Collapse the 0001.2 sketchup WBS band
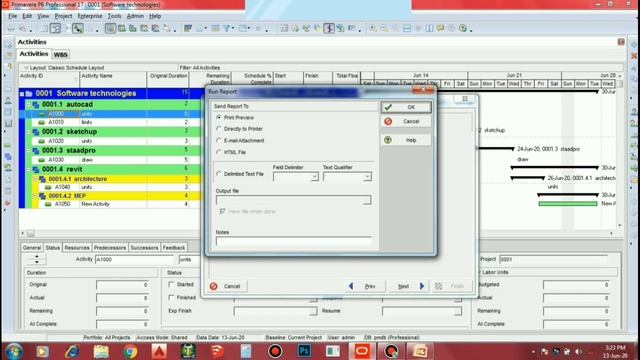This screenshot has height=360, width=640. [x=29, y=131]
